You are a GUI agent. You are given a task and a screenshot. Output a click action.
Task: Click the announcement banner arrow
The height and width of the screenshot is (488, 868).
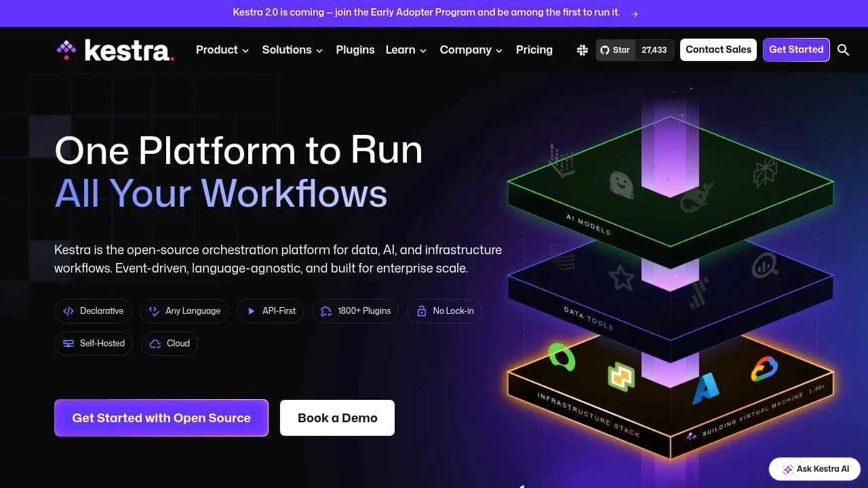[635, 13]
